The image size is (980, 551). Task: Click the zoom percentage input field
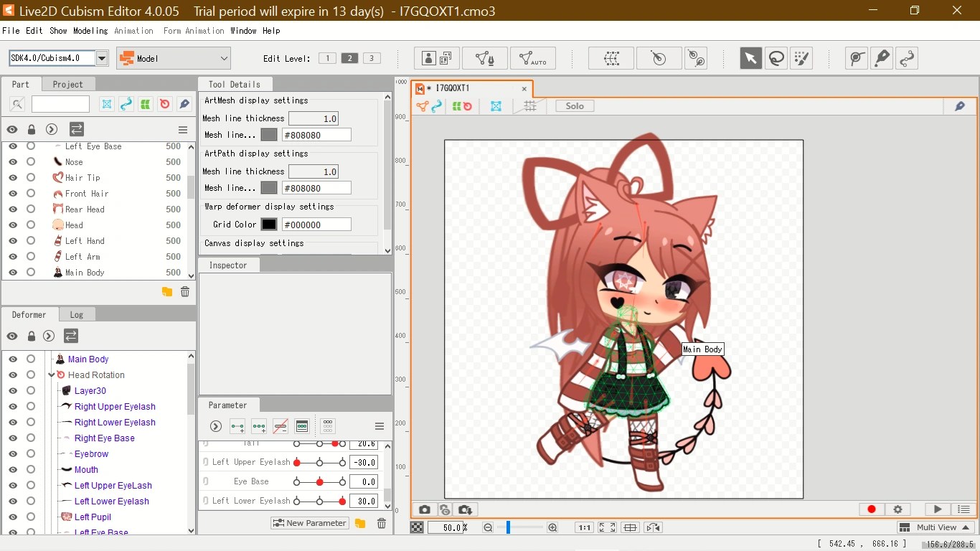446,527
